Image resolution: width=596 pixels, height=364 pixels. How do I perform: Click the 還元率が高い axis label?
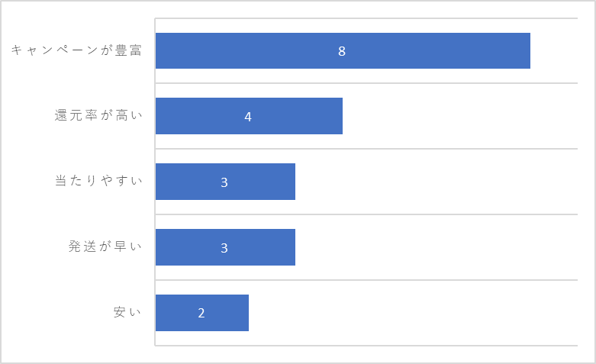coord(98,115)
